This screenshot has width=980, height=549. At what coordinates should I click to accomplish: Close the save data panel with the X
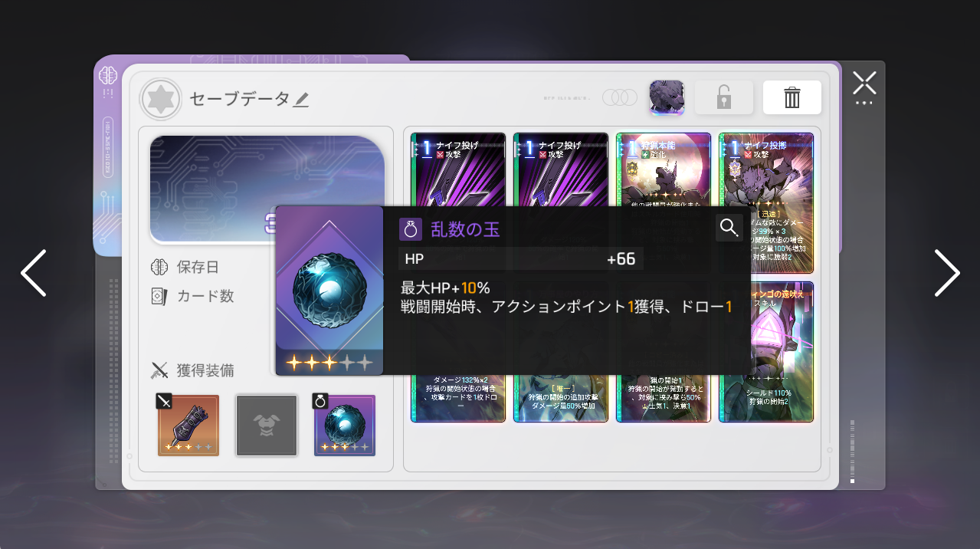click(864, 84)
